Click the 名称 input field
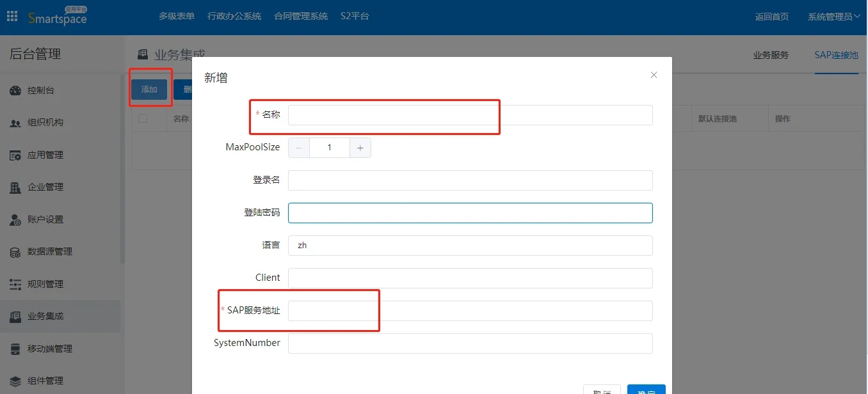Image resolution: width=868 pixels, height=394 pixels. [470, 115]
